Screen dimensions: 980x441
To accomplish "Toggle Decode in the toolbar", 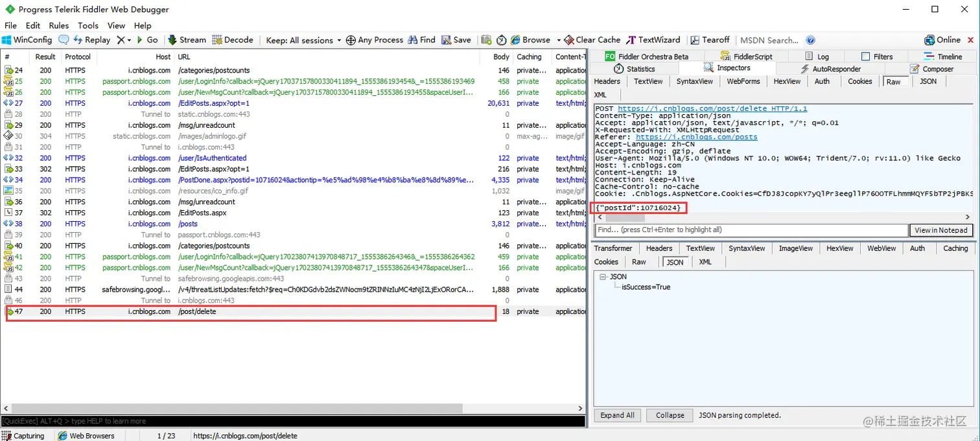I will [233, 40].
